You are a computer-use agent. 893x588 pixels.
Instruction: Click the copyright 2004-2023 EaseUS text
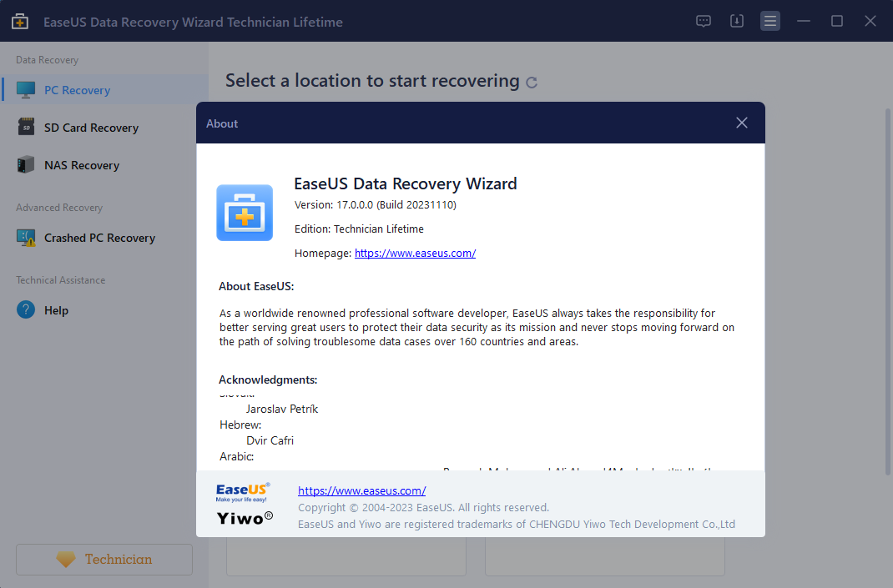tap(423, 508)
